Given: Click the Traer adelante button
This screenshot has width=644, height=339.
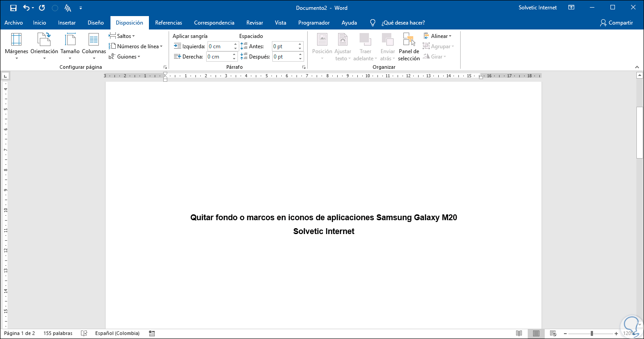Looking at the screenshot, I should (365, 46).
